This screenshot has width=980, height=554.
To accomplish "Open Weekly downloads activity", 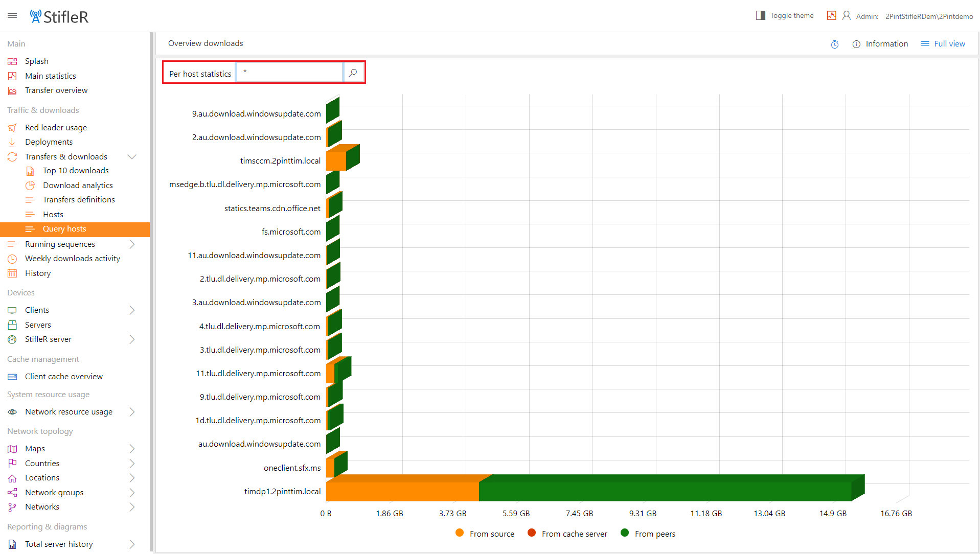I will (72, 259).
